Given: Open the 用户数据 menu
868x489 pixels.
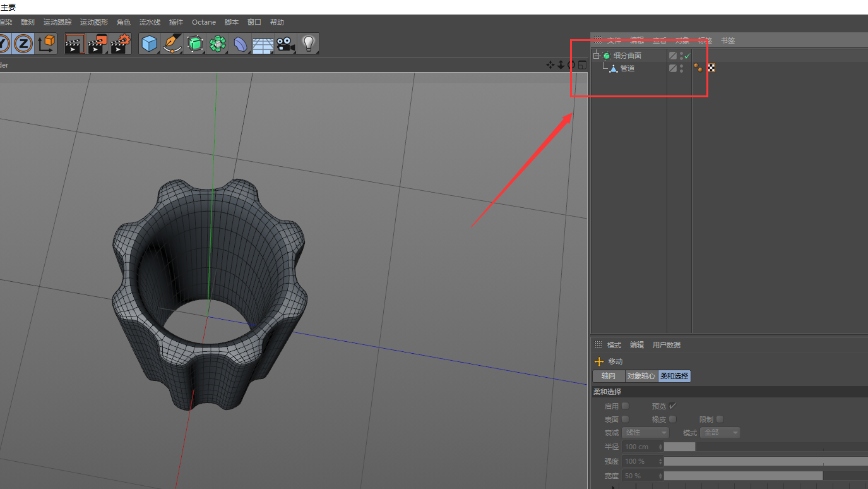Looking at the screenshot, I should (x=667, y=345).
